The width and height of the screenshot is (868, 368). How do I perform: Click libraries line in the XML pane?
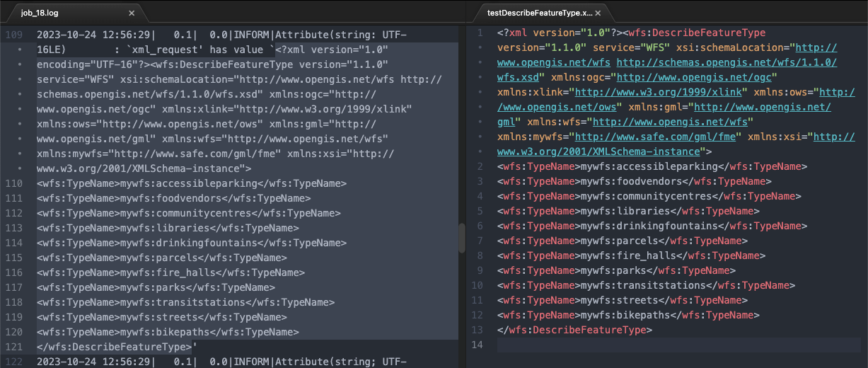pyautogui.click(x=628, y=211)
